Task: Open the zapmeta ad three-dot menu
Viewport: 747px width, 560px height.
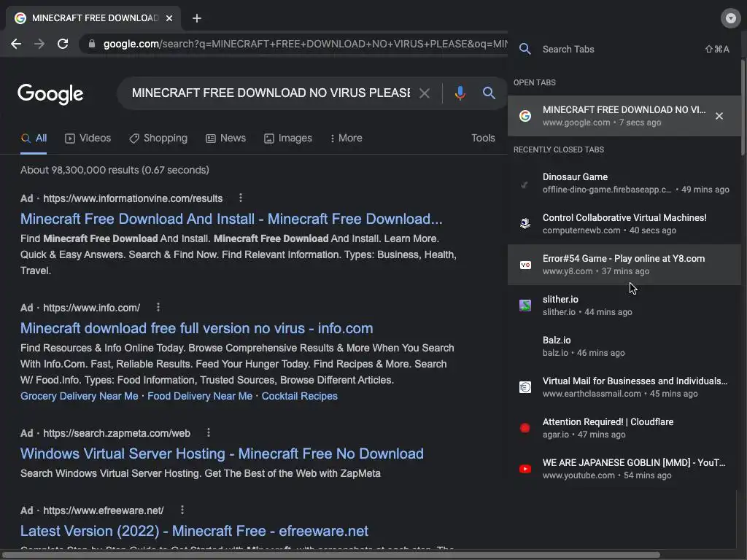Action: [208, 432]
